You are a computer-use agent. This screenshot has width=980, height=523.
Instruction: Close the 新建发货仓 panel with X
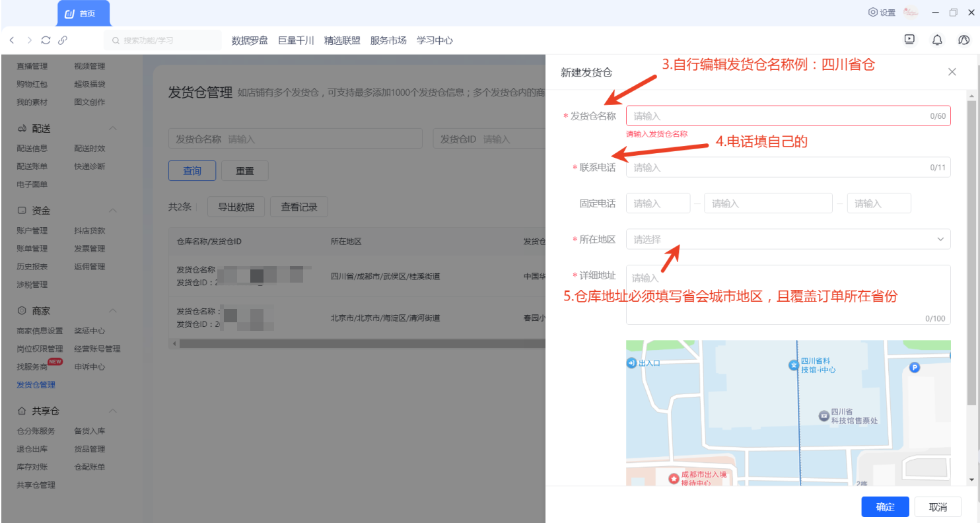pos(952,72)
